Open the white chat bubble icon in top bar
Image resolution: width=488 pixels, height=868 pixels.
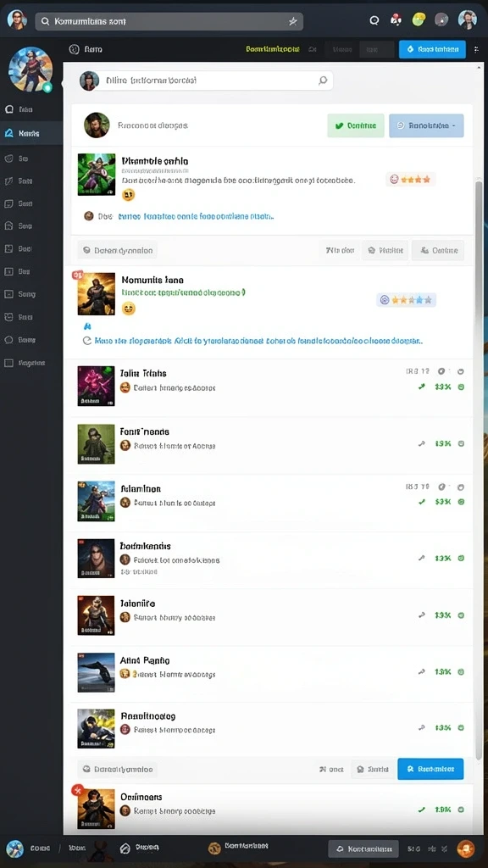click(x=374, y=20)
